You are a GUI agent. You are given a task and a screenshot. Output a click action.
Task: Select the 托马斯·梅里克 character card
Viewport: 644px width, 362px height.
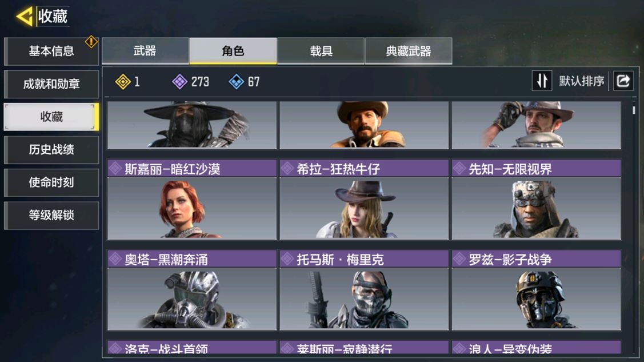click(364, 290)
